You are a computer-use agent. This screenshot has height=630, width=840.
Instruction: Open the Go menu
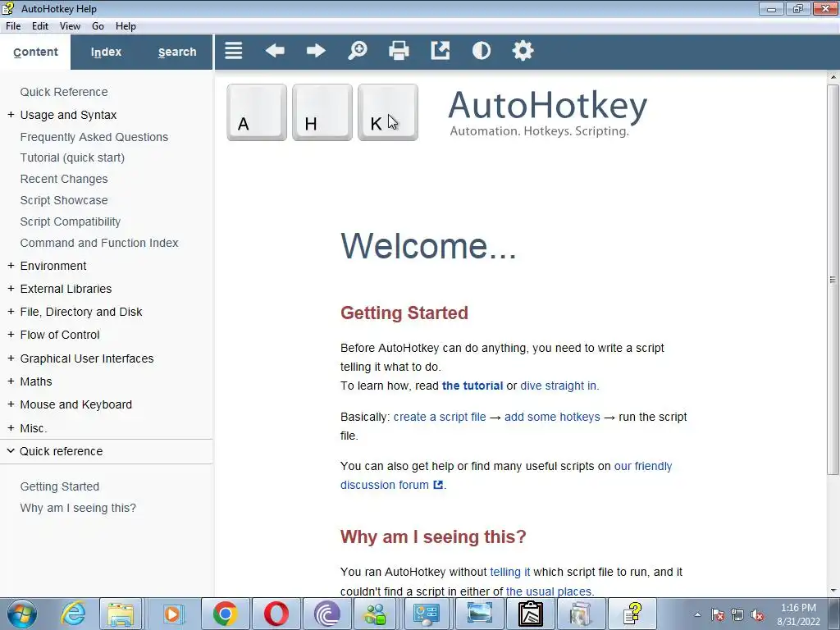98,26
